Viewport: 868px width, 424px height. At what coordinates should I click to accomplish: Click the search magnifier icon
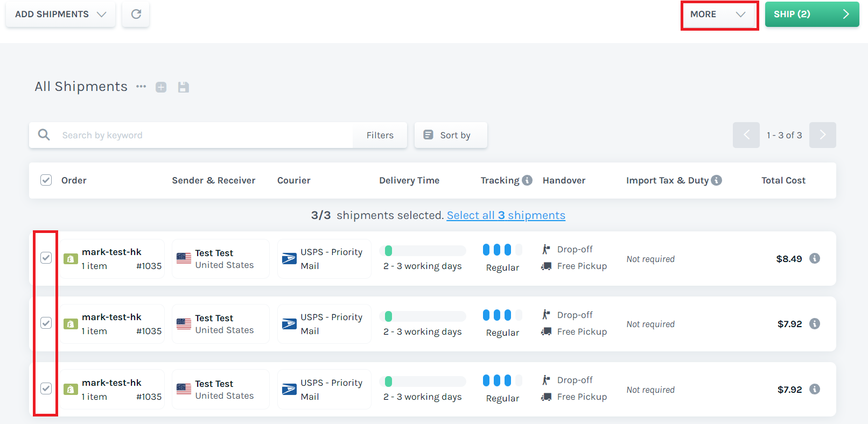click(44, 135)
